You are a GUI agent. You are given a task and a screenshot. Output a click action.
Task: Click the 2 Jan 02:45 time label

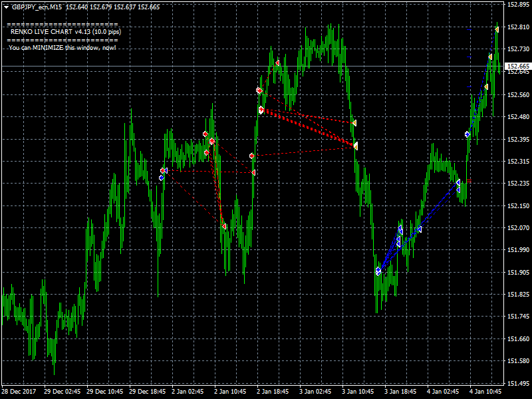click(x=188, y=392)
